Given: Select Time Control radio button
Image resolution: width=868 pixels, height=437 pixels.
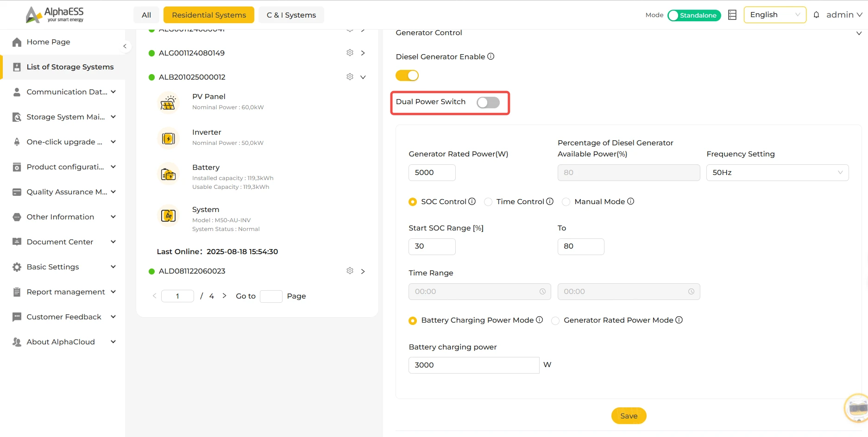Looking at the screenshot, I should [x=488, y=202].
